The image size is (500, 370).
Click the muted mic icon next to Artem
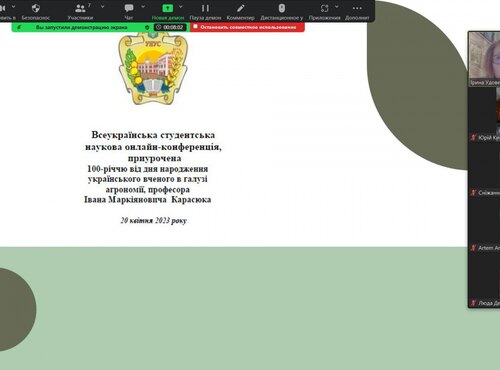(x=473, y=248)
